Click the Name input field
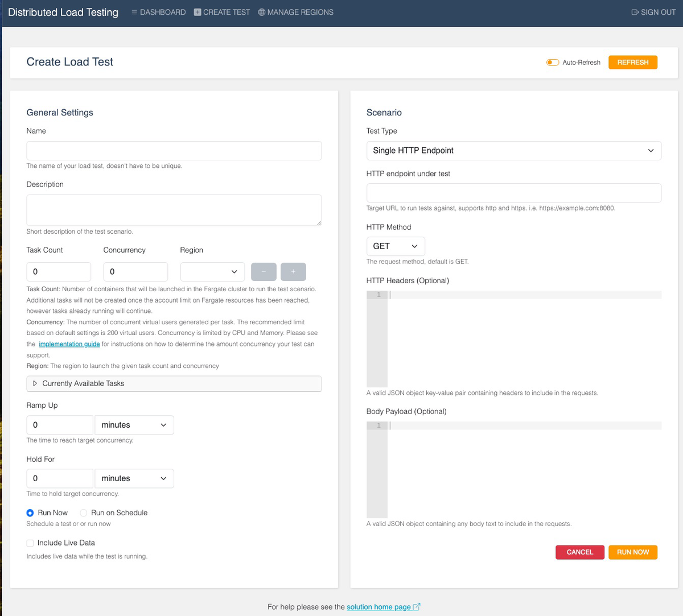This screenshot has height=616, width=683. click(x=174, y=150)
